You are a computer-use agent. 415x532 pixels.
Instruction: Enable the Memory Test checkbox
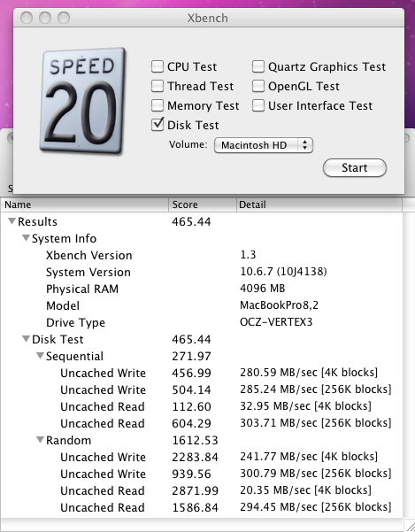pyautogui.click(x=157, y=105)
